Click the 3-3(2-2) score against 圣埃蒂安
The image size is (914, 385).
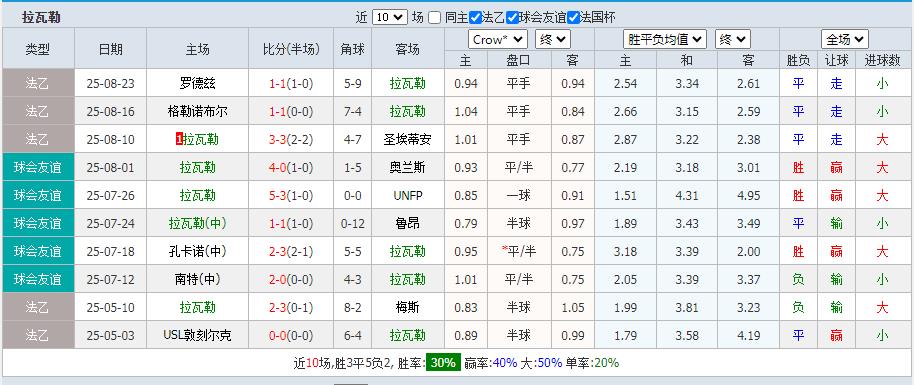pos(291,139)
